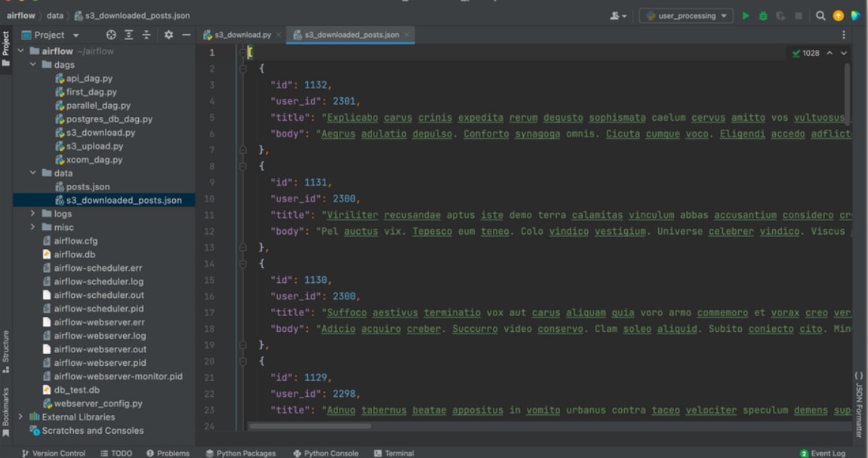Open the user account icon menu
This screenshot has height=458, width=868.
617,16
